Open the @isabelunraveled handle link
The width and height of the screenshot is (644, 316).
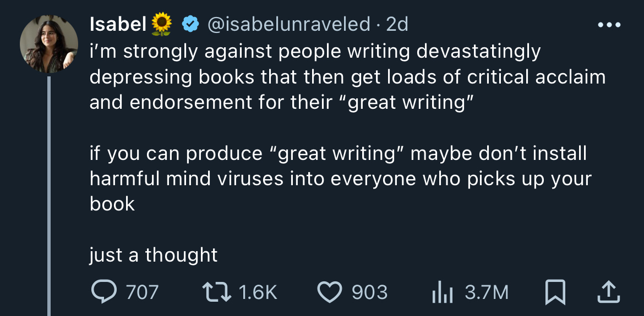(x=288, y=24)
